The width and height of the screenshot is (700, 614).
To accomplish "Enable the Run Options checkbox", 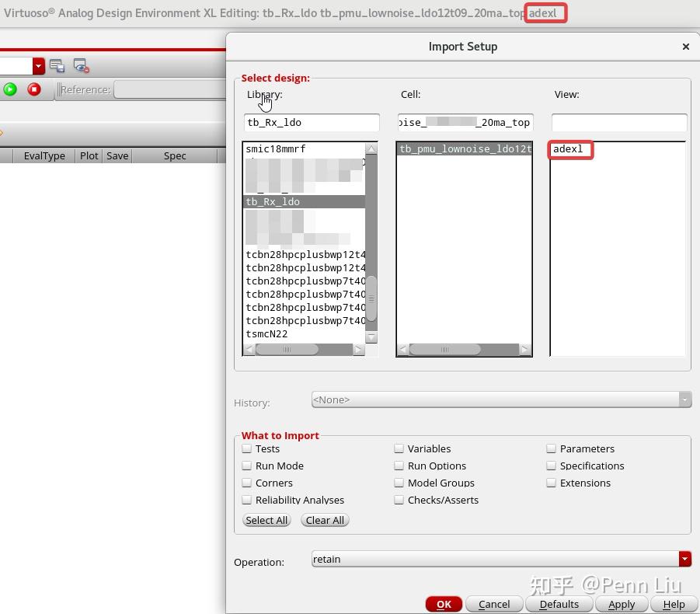I will [x=399, y=466].
